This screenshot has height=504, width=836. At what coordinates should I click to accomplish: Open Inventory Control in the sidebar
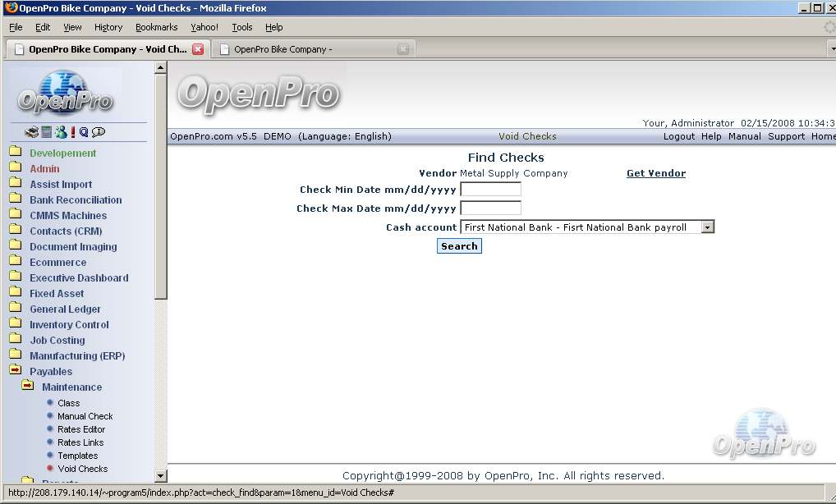click(x=69, y=324)
